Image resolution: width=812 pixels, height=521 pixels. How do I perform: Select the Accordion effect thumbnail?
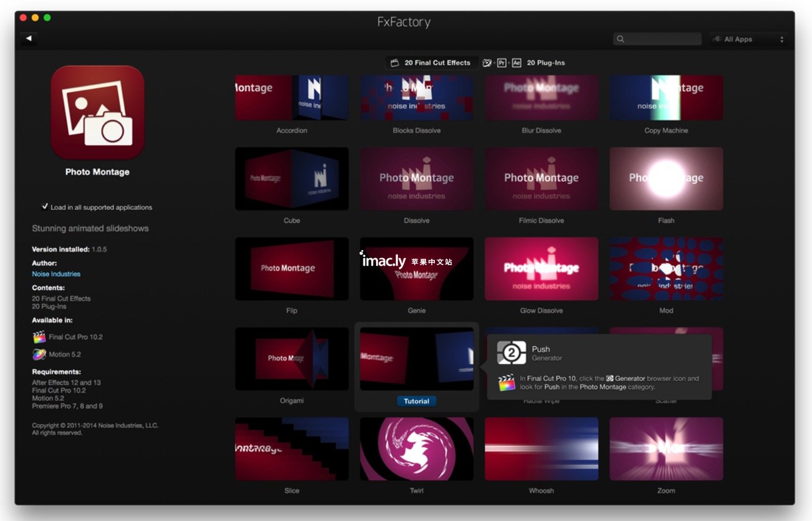click(x=292, y=98)
